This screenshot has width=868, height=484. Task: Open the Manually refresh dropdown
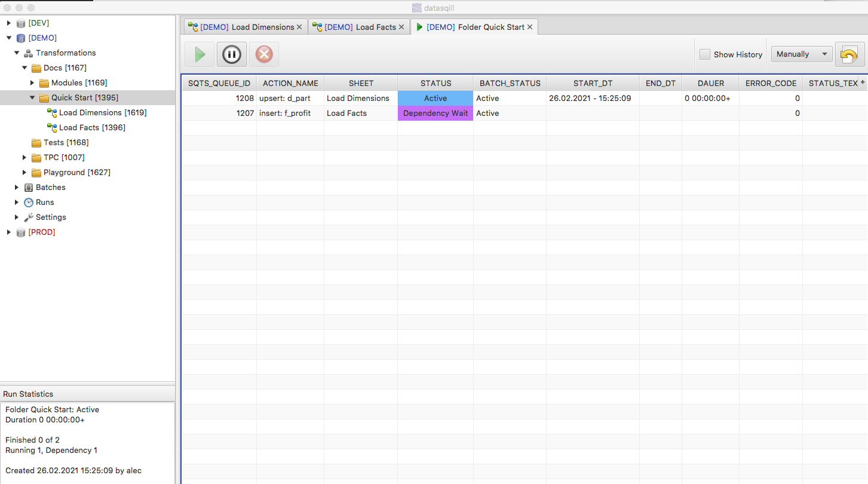802,54
